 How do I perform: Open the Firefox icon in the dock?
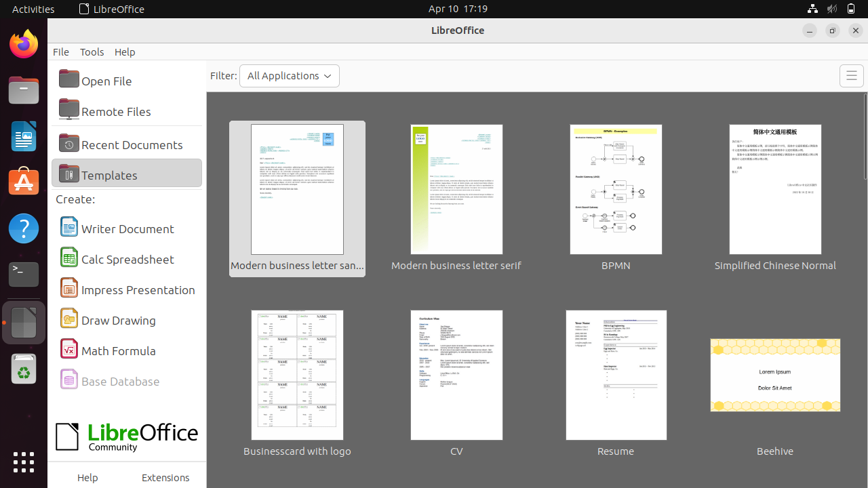pyautogui.click(x=24, y=43)
